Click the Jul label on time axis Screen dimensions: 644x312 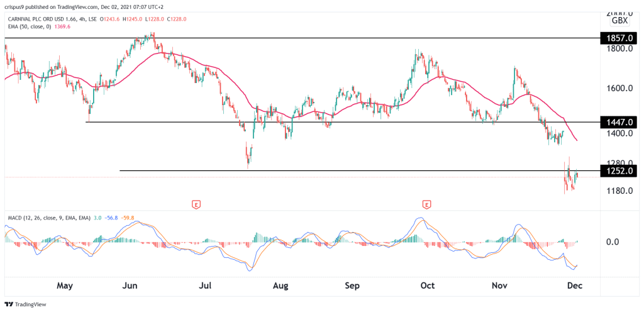(204, 286)
